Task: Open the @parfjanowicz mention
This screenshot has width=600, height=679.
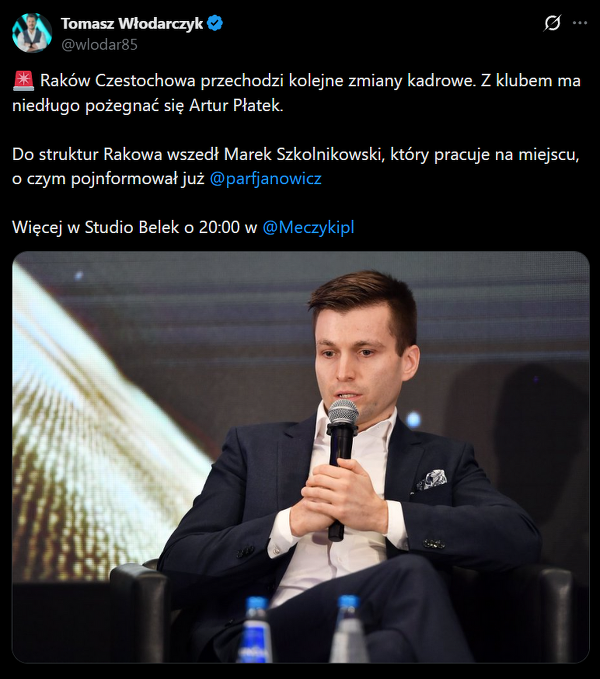Action: pyautogui.click(x=265, y=178)
